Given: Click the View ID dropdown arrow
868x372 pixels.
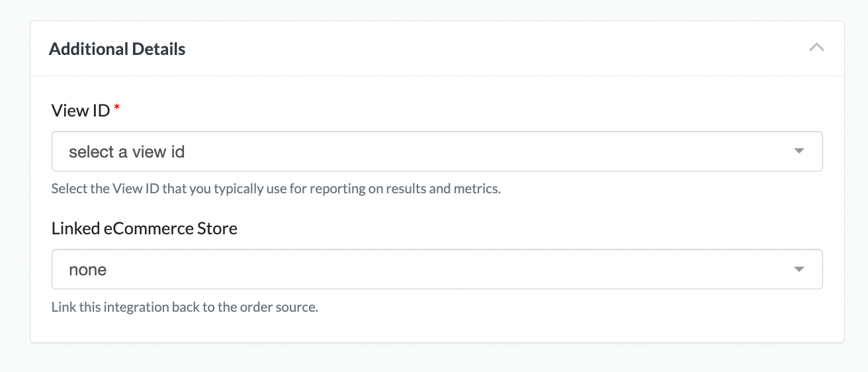Looking at the screenshot, I should click(x=799, y=152).
